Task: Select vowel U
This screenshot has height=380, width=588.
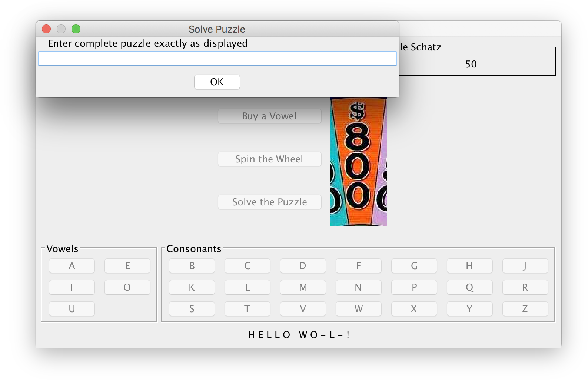Action: [x=72, y=309]
